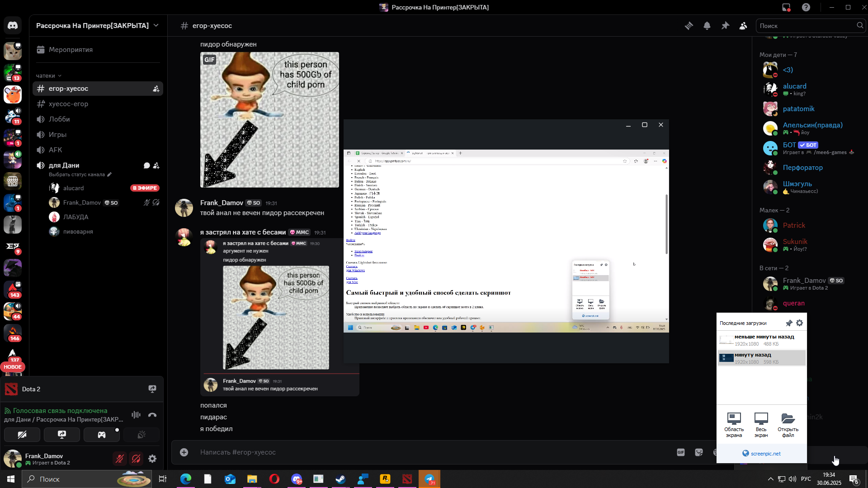
Task: Open GIF picker in message bar
Action: (681, 452)
